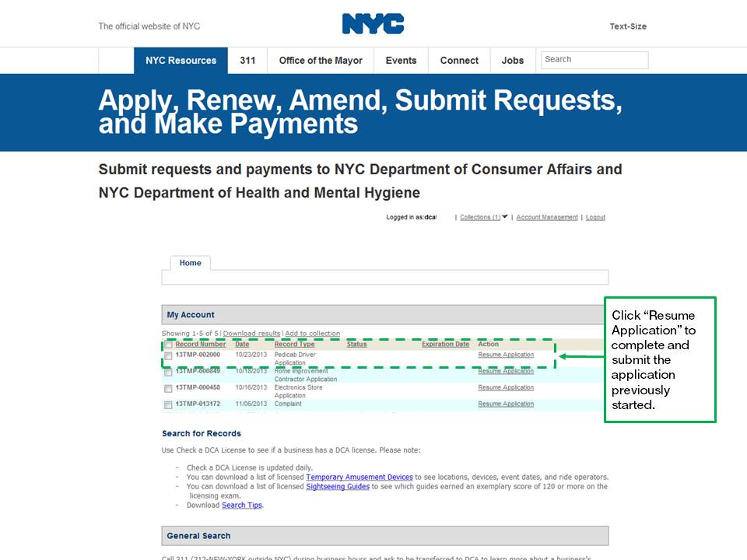Viewport: 747px width, 560px height.
Task: Open Account Management
Action: (547, 218)
